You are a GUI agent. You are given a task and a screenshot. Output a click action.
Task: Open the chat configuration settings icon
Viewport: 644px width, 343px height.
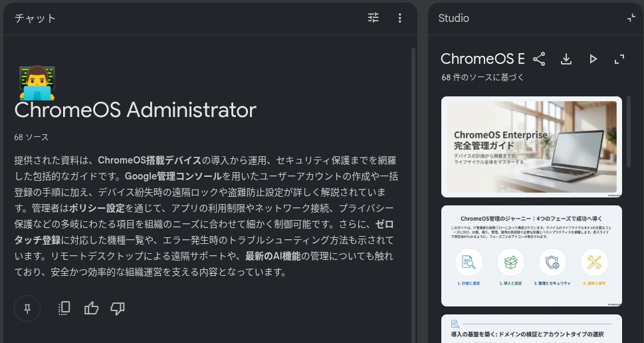coord(374,18)
